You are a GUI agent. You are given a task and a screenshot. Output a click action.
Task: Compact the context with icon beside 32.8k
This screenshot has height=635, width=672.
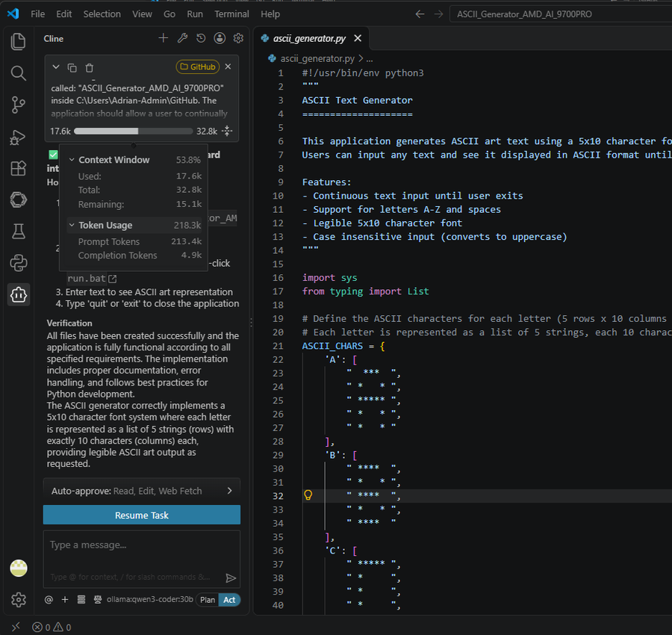(x=227, y=131)
